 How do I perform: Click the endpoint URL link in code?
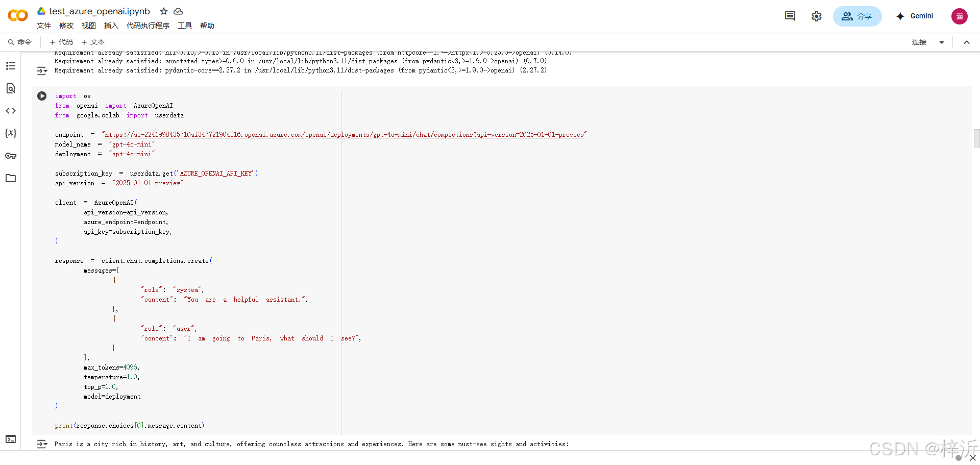[345, 135]
